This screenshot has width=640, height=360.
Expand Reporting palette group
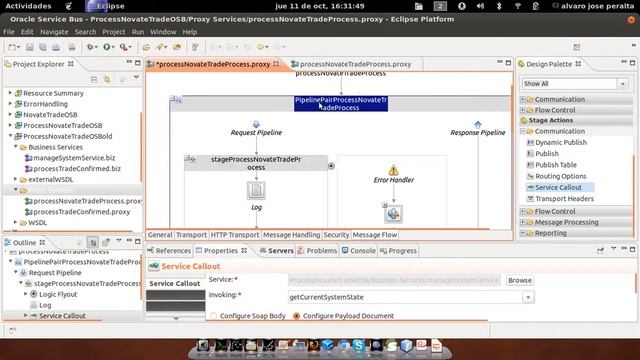(x=522, y=233)
